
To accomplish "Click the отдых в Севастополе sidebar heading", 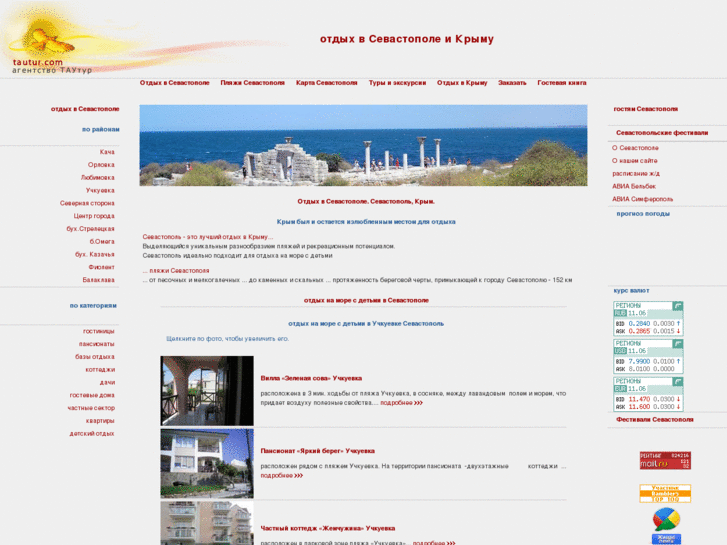I will [85, 109].
